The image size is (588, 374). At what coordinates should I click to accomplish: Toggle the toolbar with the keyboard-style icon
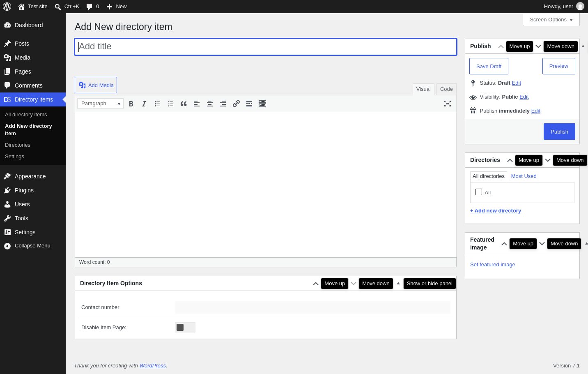262,104
